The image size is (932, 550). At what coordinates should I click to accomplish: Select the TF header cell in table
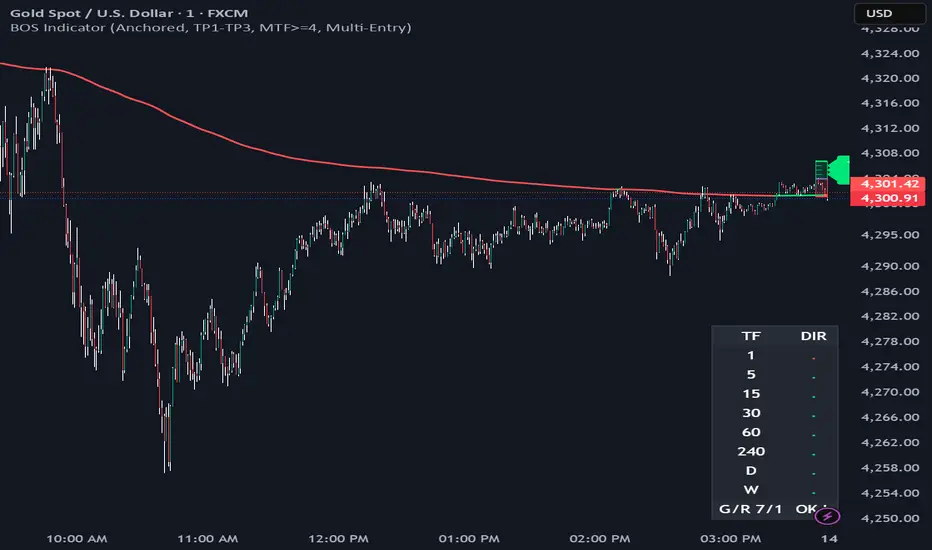click(750, 336)
